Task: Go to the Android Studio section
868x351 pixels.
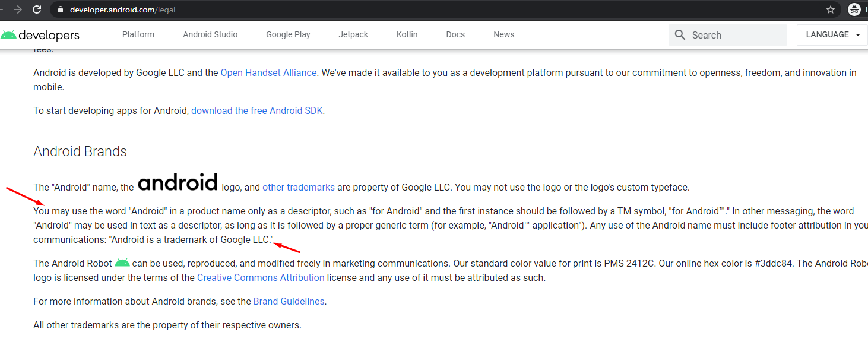Action: pyautogui.click(x=210, y=34)
